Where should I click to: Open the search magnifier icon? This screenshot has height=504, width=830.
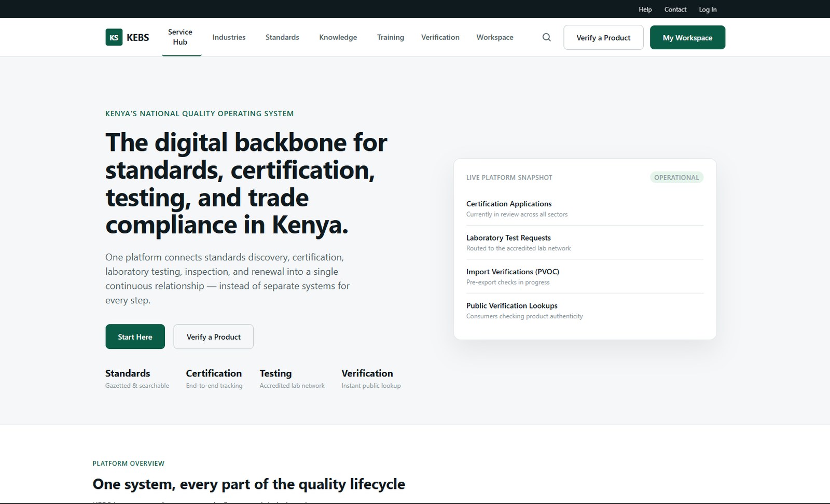[546, 37]
